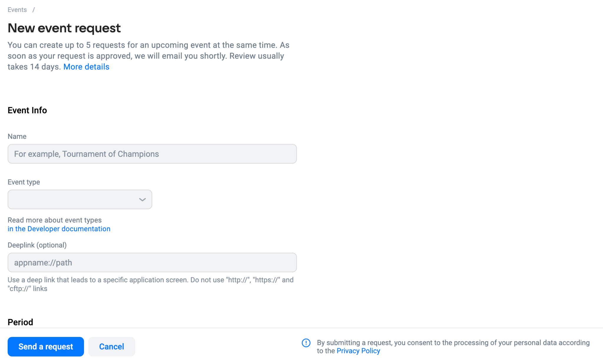Click the Period section heading
The height and width of the screenshot is (364, 603).
point(20,322)
